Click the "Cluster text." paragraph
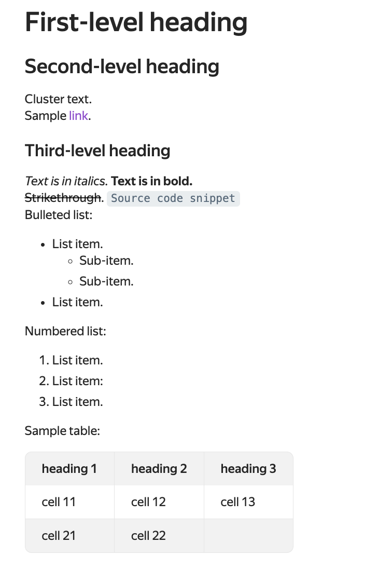Viewport: 392px width, 570px height. (x=58, y=99)
